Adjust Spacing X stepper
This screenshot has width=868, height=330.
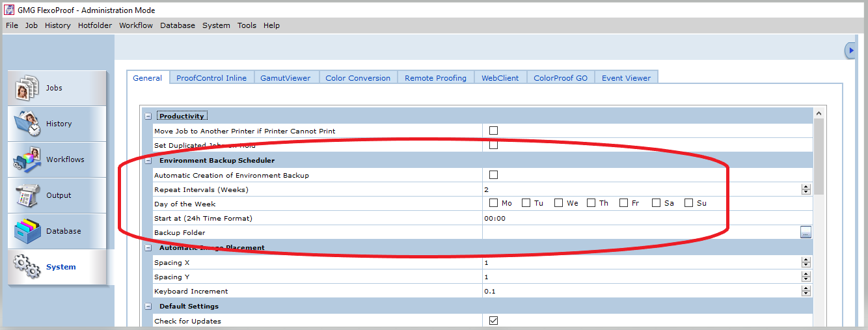tap(806, 262)
